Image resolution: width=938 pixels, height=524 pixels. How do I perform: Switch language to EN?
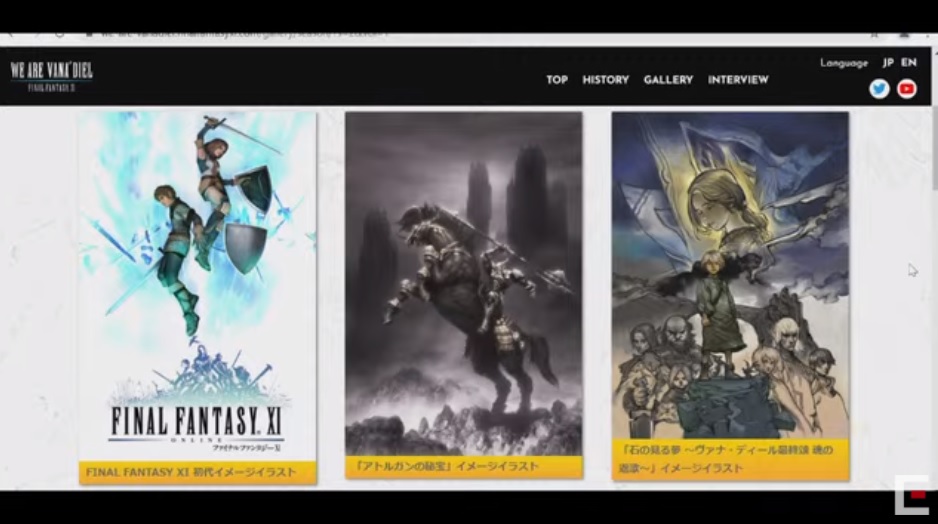coord(909,63)
